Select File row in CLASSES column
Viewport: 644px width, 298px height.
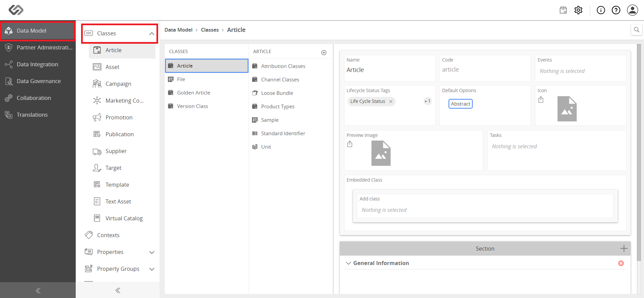tap(207, 79)
